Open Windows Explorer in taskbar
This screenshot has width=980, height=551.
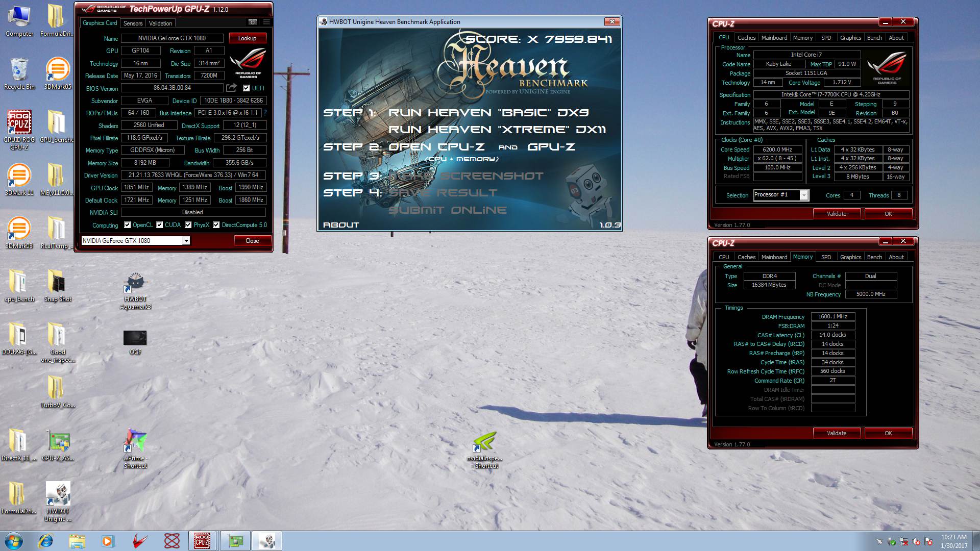(x=77, y=541)
